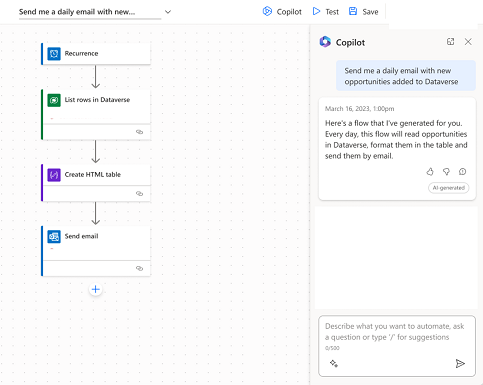Give thumbs up to Copilot response
Image resolution: width=483 pixels, height=385 pixels.
click(x=430, y=172)
